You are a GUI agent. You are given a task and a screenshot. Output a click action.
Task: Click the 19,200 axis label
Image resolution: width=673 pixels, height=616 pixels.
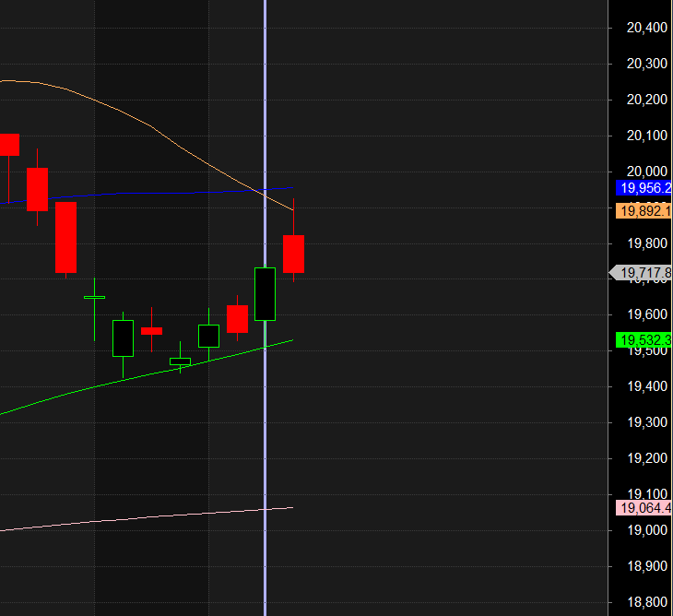click(x=647, y=458)
